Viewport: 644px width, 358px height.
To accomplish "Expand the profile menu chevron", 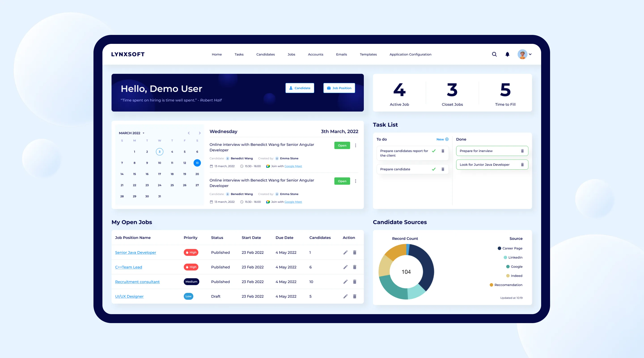I will (530, 54).
